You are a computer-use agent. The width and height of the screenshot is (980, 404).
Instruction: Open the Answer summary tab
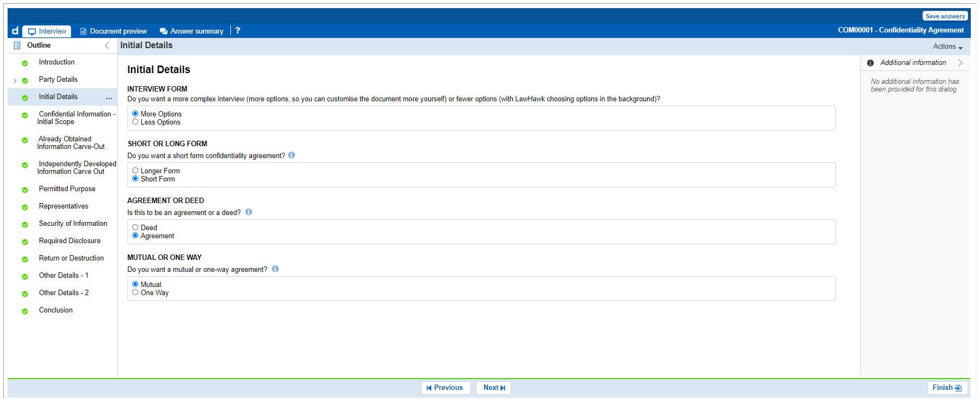point(191,31)
